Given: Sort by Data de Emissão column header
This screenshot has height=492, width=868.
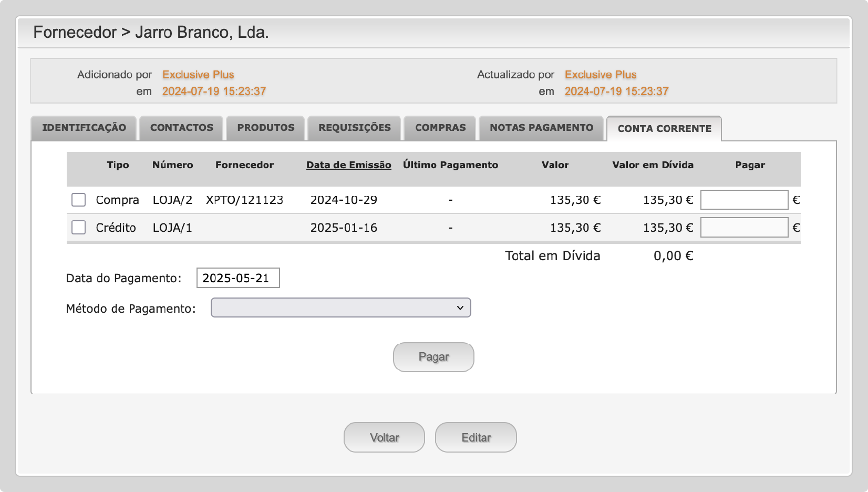Looking at the screenshot, I should 348,165.
